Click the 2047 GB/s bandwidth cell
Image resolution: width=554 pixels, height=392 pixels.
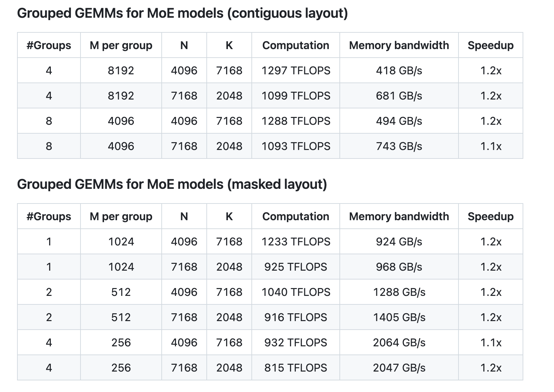399,368
